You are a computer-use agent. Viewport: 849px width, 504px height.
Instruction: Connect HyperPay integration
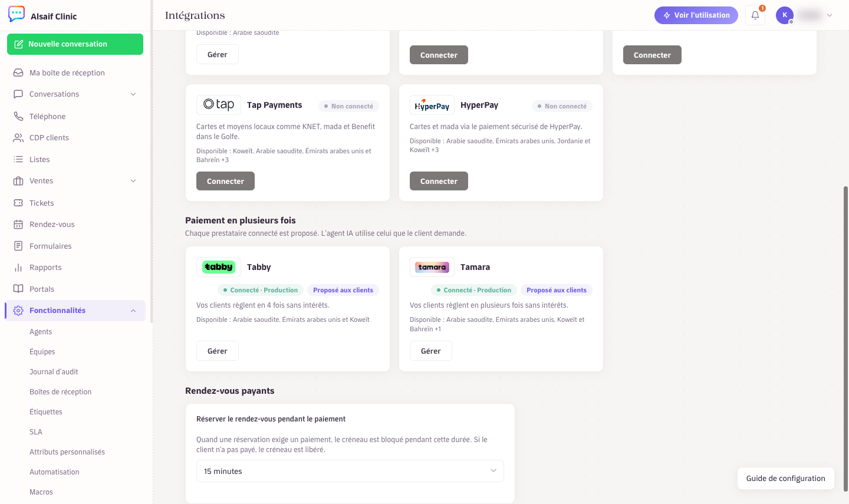439,181
